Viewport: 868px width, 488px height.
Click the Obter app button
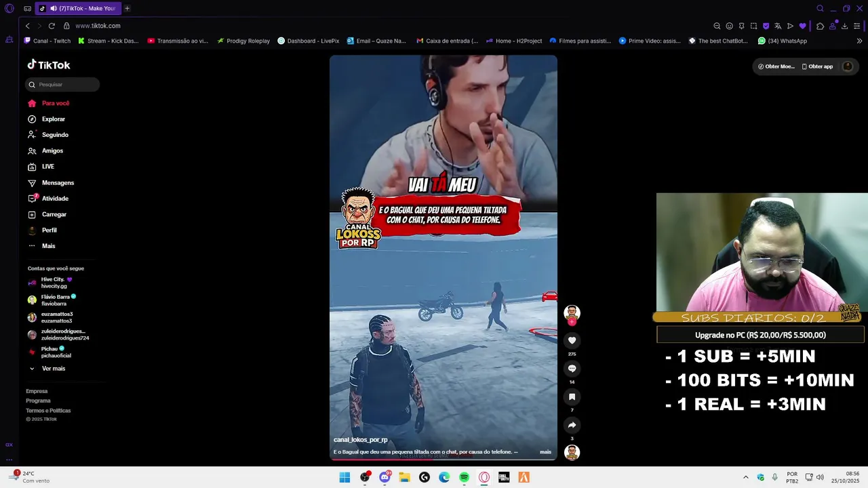click(817, 66)
